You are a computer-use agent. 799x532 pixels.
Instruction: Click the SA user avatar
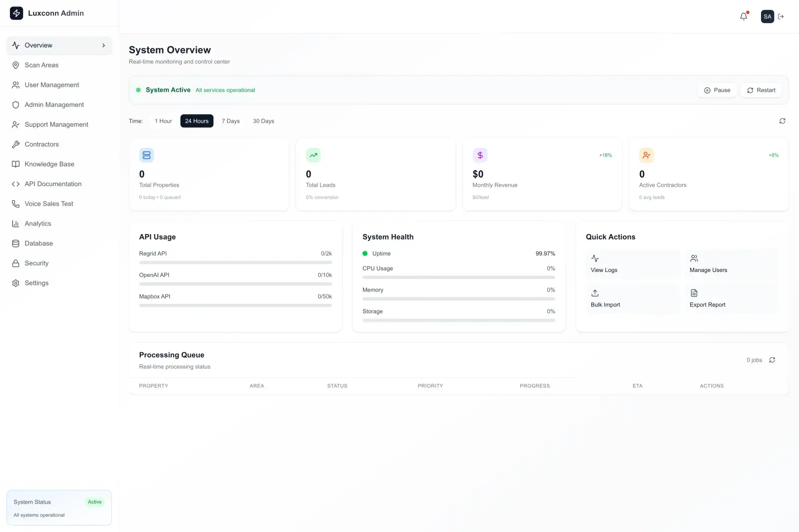click(x=768, y=16)
